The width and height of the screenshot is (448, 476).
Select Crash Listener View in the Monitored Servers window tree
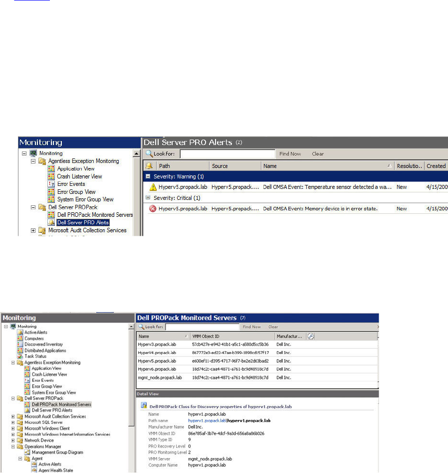pos(49,374)
